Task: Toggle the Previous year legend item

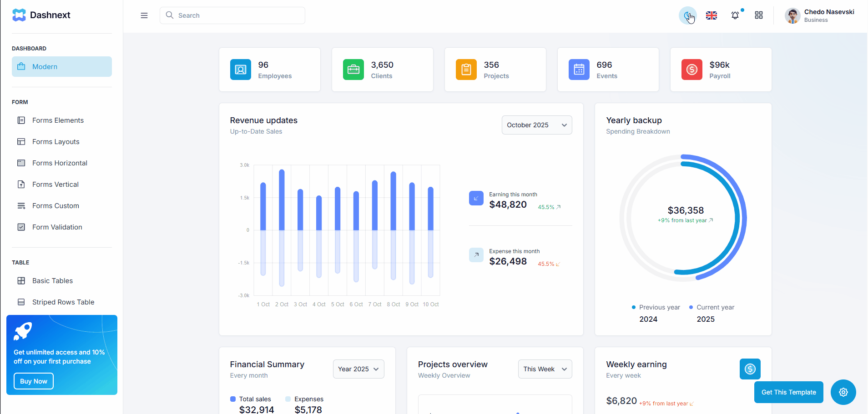Action: click(656, 307)
